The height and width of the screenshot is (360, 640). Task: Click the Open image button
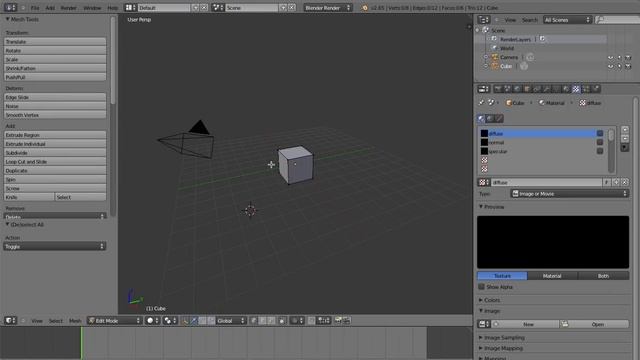tap(594, 324)
